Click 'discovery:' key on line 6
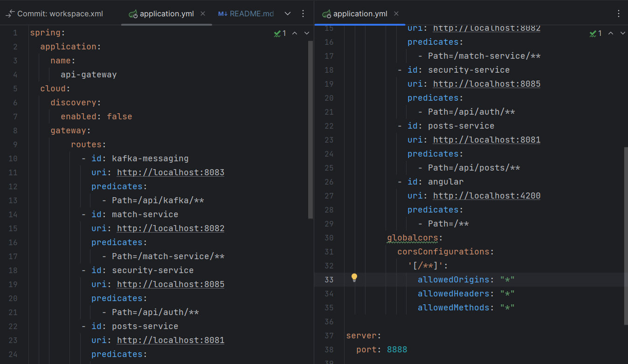The image size is (628, 364). 76,103
